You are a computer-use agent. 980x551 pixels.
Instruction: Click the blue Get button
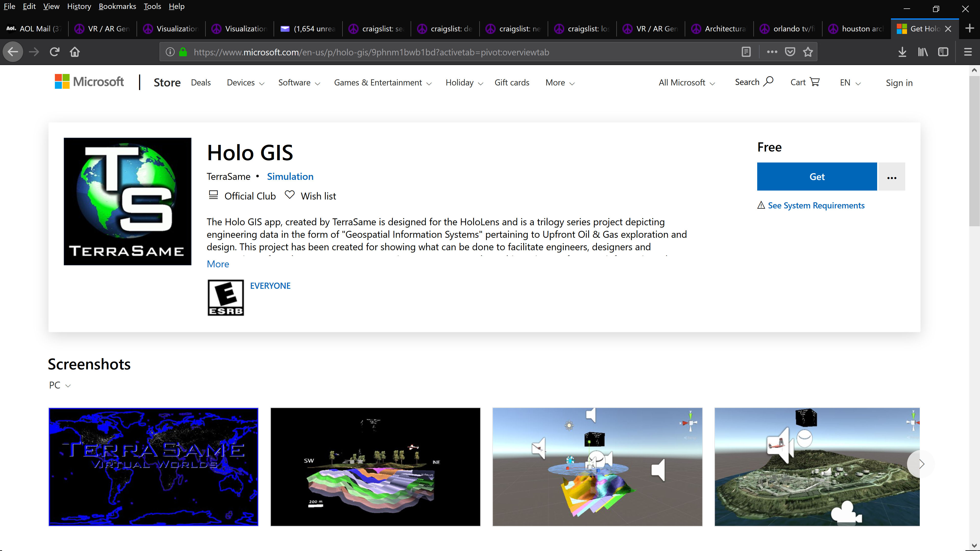tap(817, 177)
